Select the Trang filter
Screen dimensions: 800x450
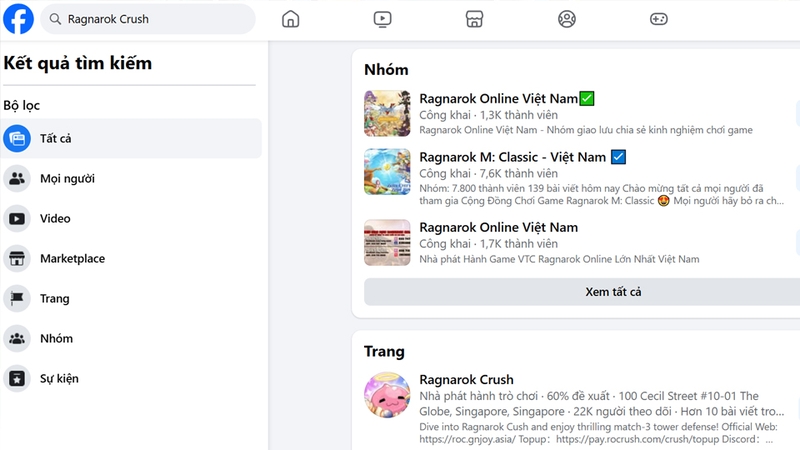(132, 298)
